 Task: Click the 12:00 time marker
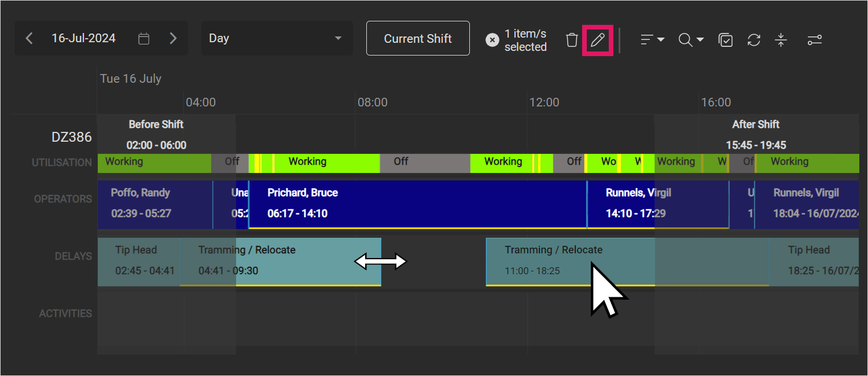[x=545, y=102]
